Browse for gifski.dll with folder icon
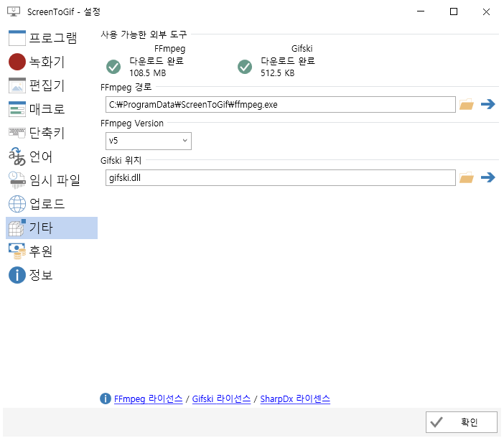This screenshot has height=438, width=504. coord(467,177)
